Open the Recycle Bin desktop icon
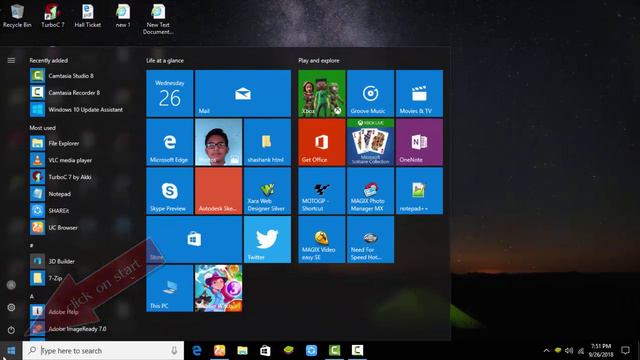Image resolution: width=640 pixels, height=360 pixels. (17, 16)
